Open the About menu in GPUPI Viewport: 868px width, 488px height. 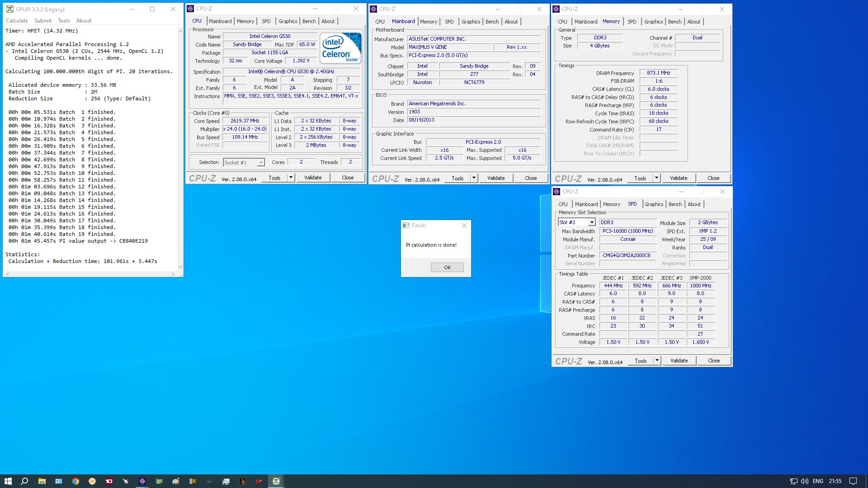pos(84,21)
